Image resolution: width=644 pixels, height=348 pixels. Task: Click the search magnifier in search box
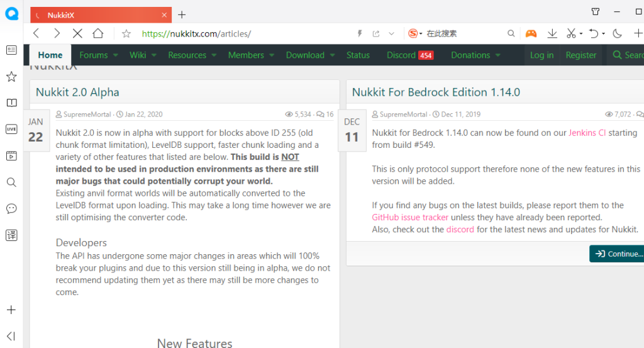[x=511, y=34]
